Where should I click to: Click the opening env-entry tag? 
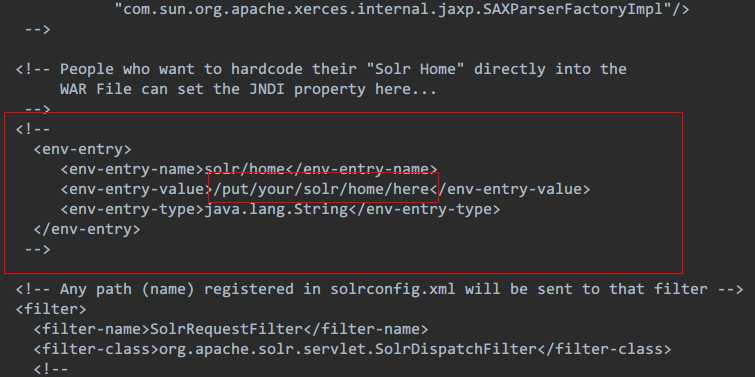pos(82,149)
